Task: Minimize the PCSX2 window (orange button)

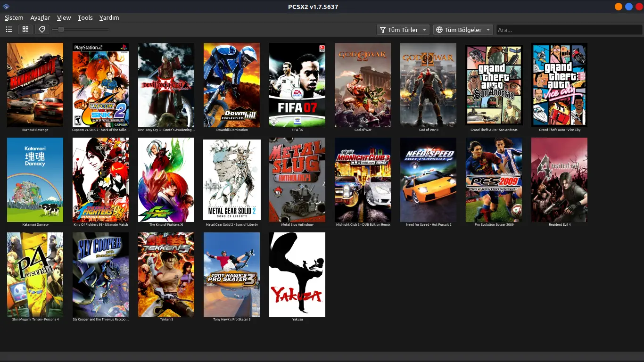Action: [x=618, y=7]
